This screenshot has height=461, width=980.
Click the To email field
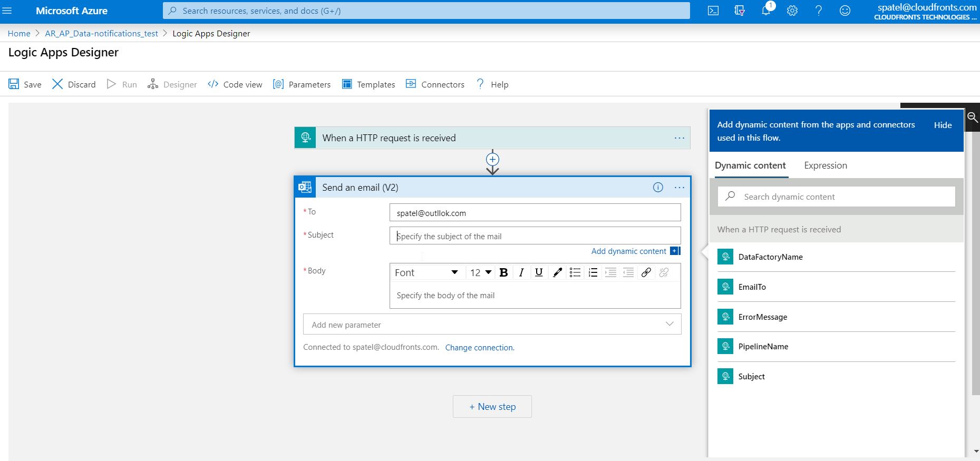535,213
